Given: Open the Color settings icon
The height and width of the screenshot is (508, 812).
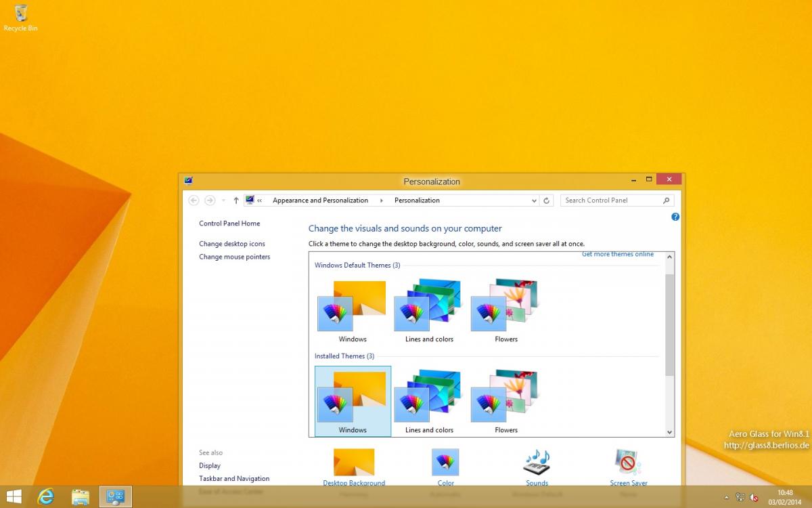Looking at the screenshot, I should (x=445, y=462).
